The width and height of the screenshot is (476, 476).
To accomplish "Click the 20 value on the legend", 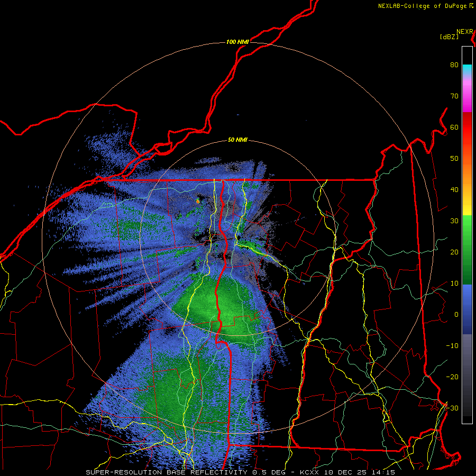I will [x=454, y=252].
